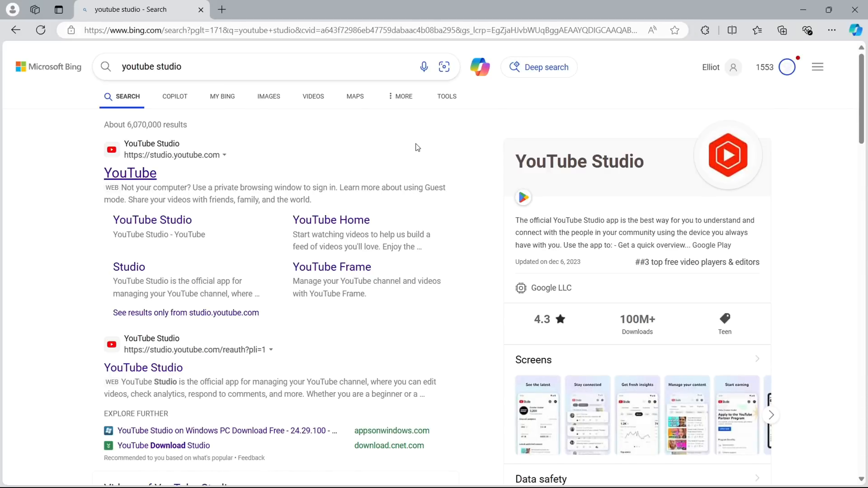Open YouTube Download Studio link
Viewport: 868px width, 488px height.
tap(164, 446)
